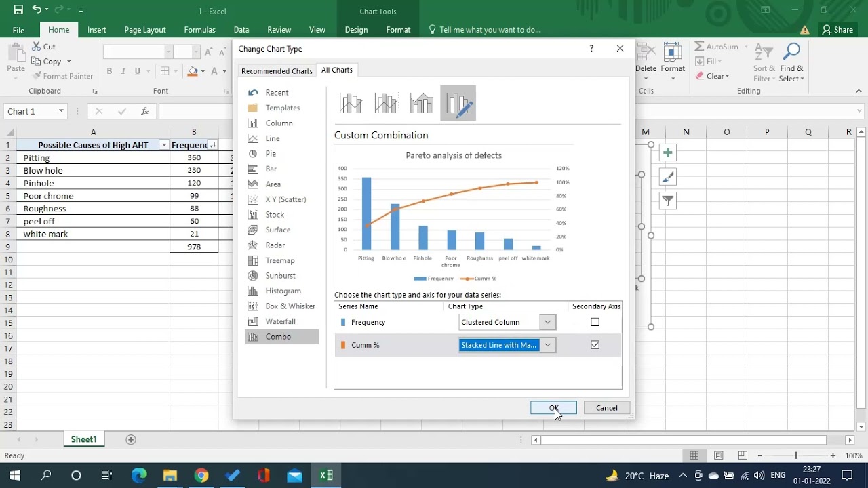Screen dimensions: 868x488
Task: Choose the Histogram chart category
Action: (283, 291)
